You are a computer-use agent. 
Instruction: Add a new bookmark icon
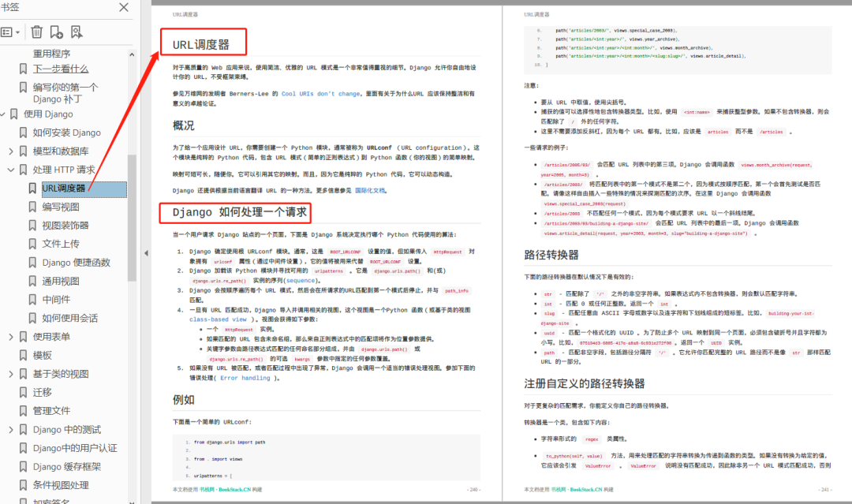57,32
